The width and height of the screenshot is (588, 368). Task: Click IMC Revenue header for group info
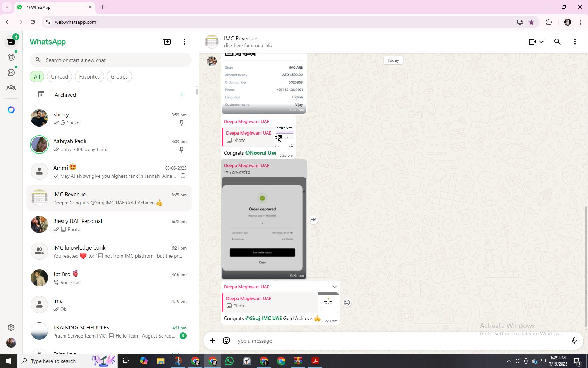248,42
